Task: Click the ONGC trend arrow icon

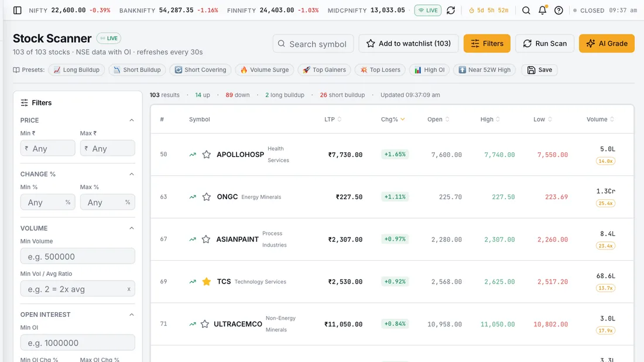Action: [x=193, y=197]
